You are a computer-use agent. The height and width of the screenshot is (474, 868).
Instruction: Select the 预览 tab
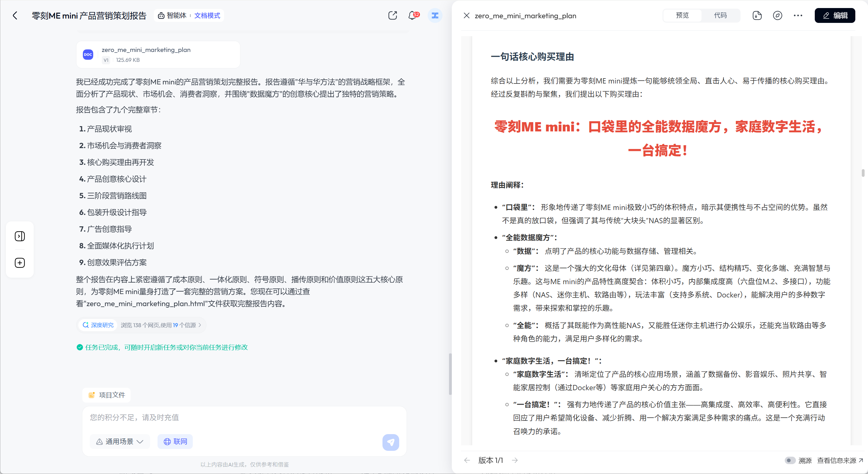(x=682, y=15)
